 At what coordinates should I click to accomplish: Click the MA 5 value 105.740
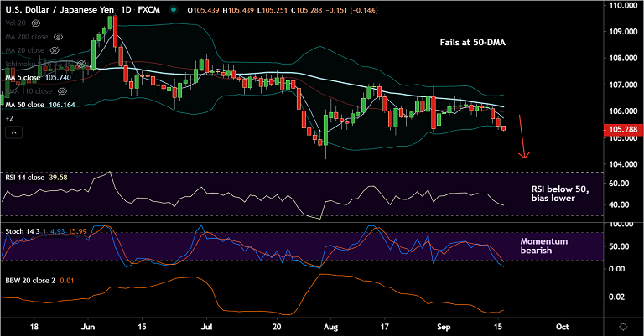(x=58, y=78)
